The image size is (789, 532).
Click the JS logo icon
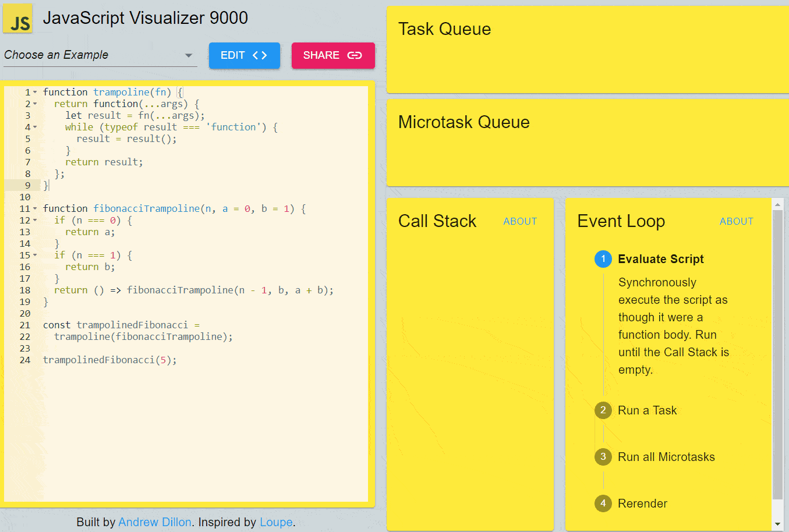pos(18,18)
